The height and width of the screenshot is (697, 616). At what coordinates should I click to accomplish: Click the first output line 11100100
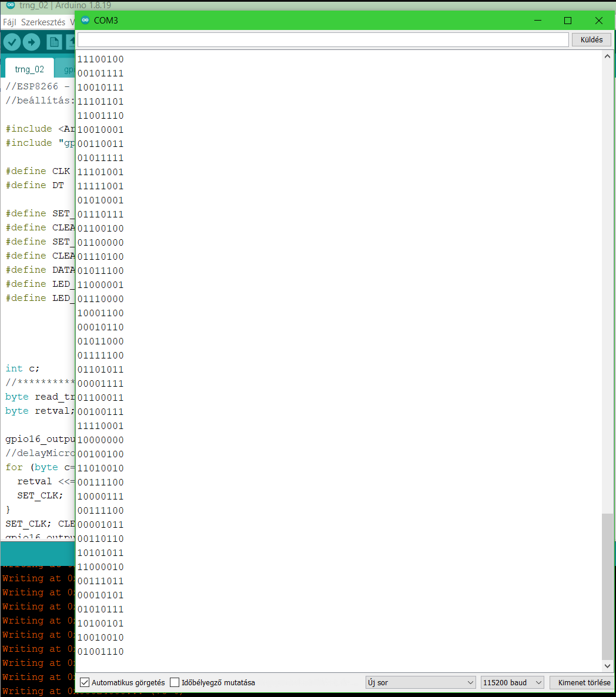click(101, 59)
